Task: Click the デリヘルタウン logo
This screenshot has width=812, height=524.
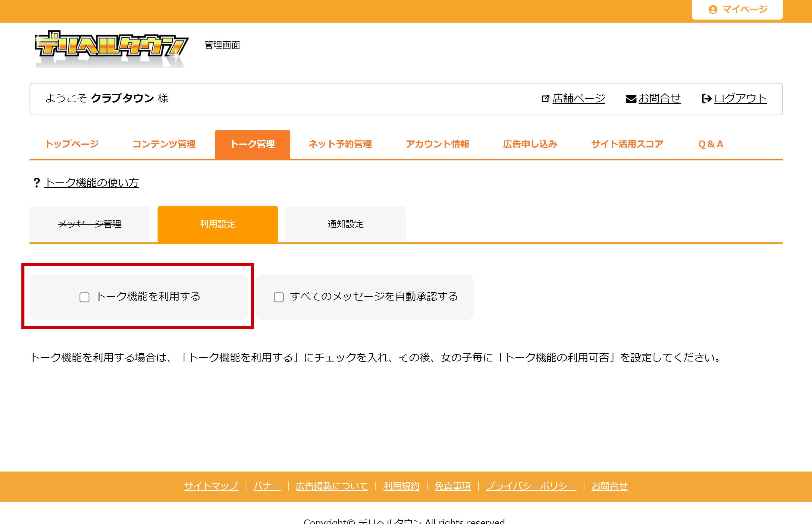Action: tap(111, 49)
